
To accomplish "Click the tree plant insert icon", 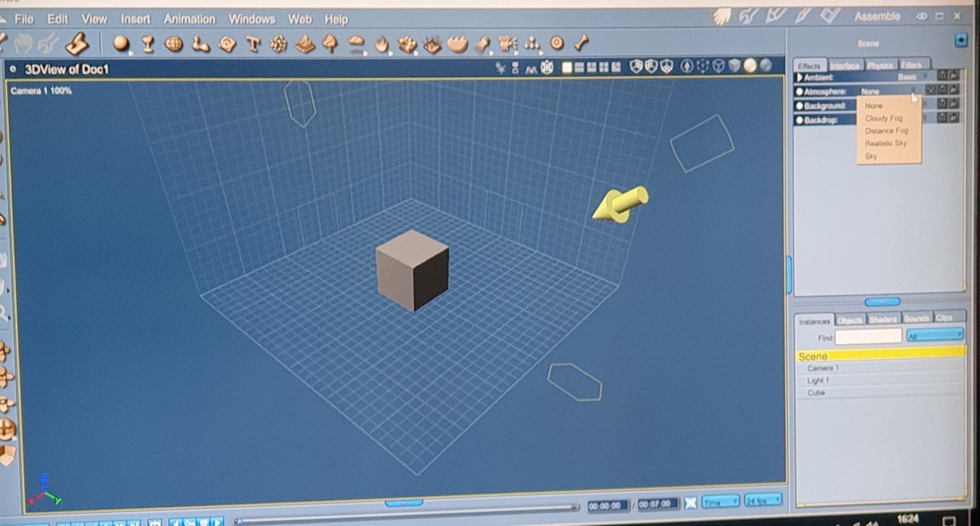I will (x=330, y=44).
